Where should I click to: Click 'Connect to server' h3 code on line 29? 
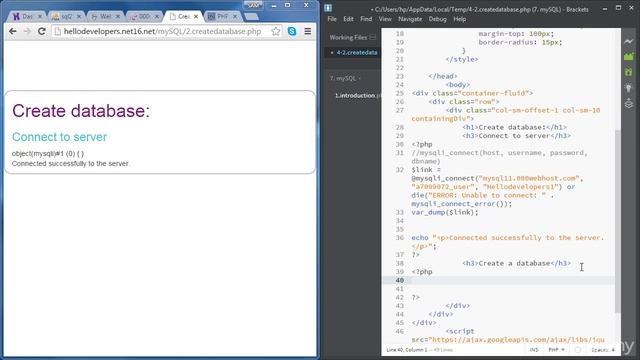click(x=516, y=136)
